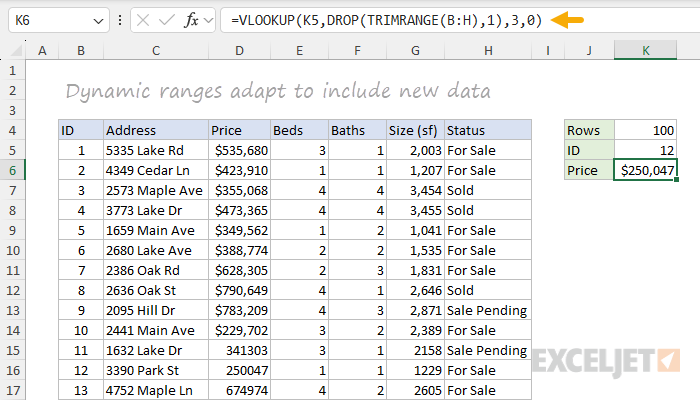700x400 pixels.
Task: Select cell '$423,910'
Action: click(239, 170)
